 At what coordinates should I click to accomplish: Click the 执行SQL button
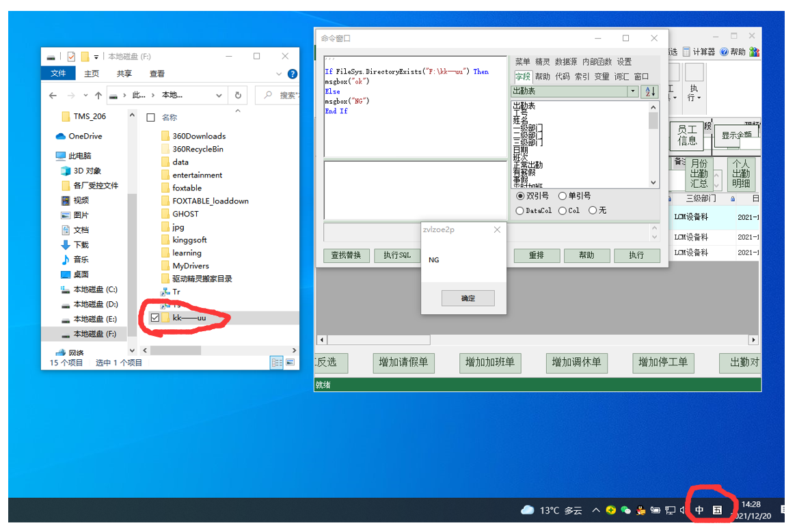point(397,255)
